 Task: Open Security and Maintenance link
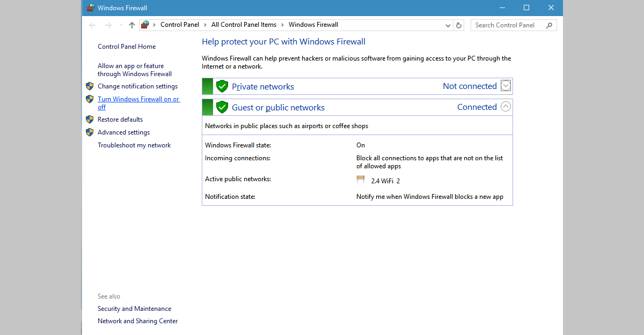[x=134, y=309]
